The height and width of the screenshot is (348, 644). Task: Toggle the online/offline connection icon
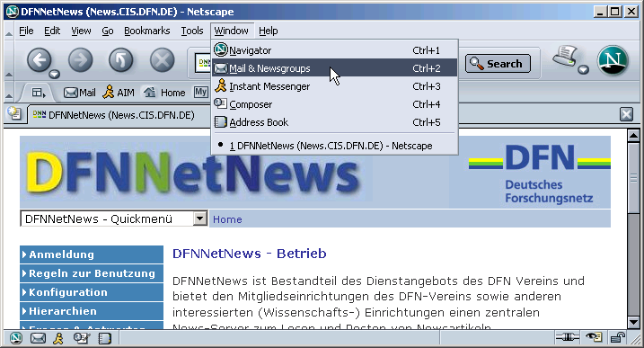(x=567, y=338)
